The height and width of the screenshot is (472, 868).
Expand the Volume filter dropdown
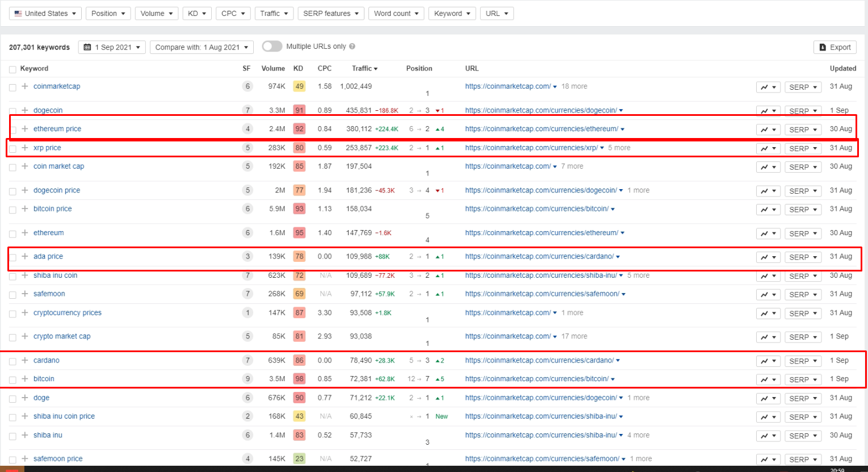coord(157,13)
